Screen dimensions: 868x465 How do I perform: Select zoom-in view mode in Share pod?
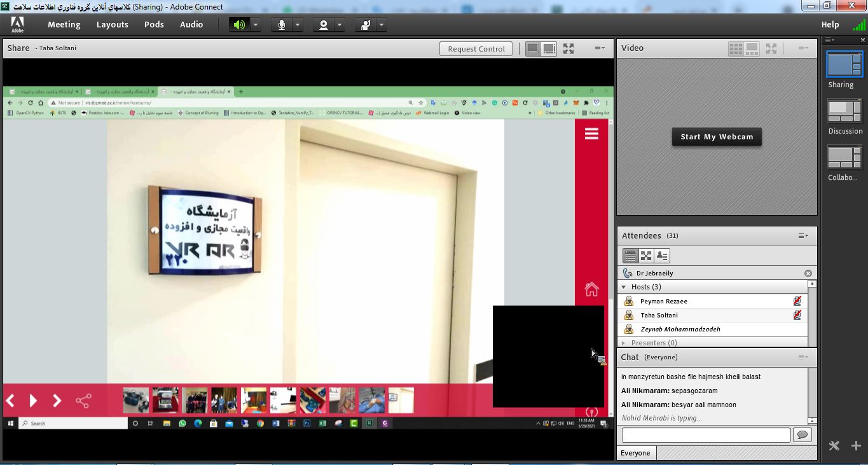coord(549,48)
